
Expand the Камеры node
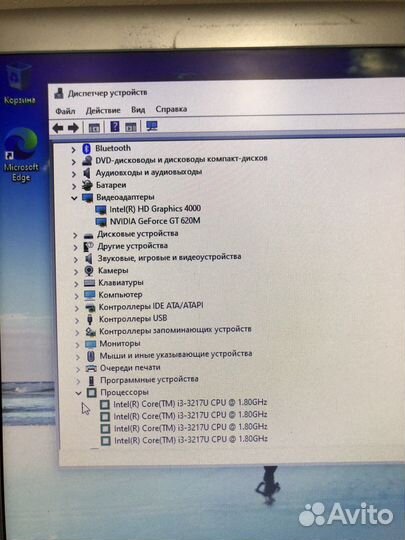tap(76, 272)
